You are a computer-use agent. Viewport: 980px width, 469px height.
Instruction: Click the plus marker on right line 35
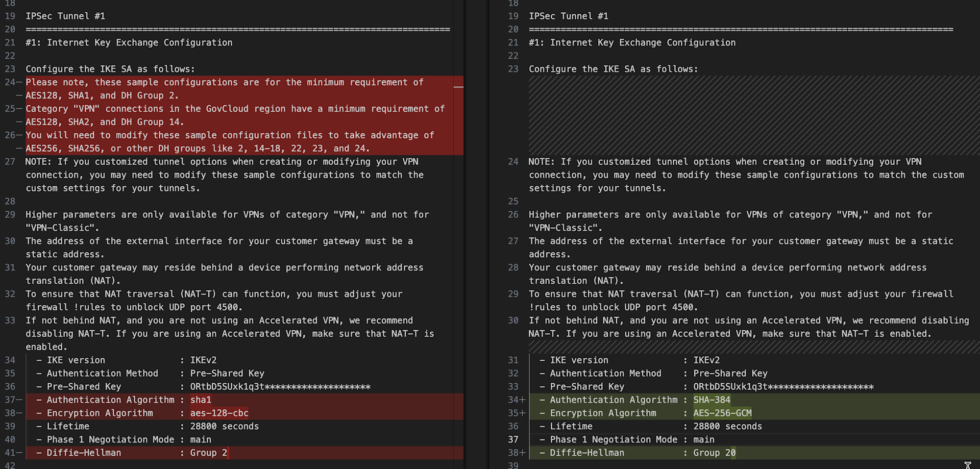(x=523, y=413)
